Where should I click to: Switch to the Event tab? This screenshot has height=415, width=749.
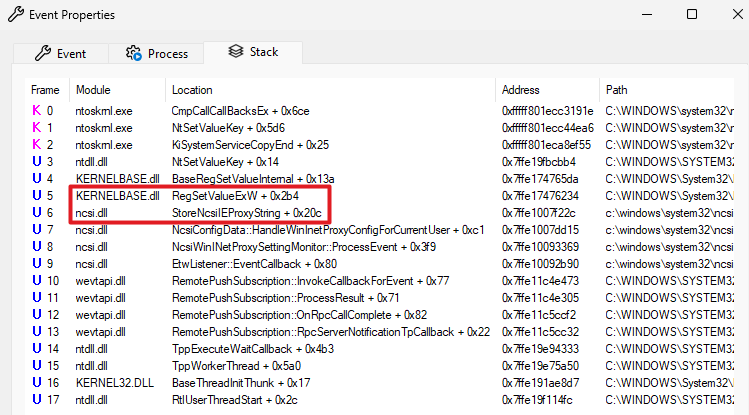pos(59,53)
